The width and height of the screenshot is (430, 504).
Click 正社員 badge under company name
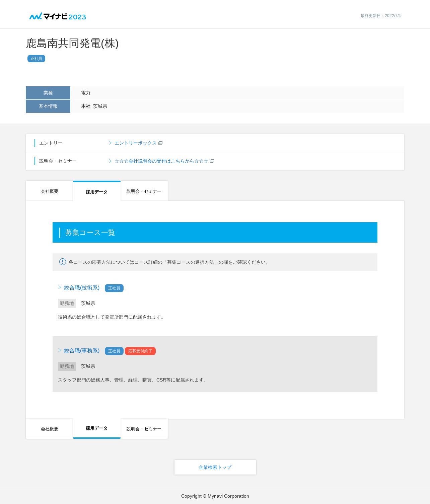[x=36, y=59]
